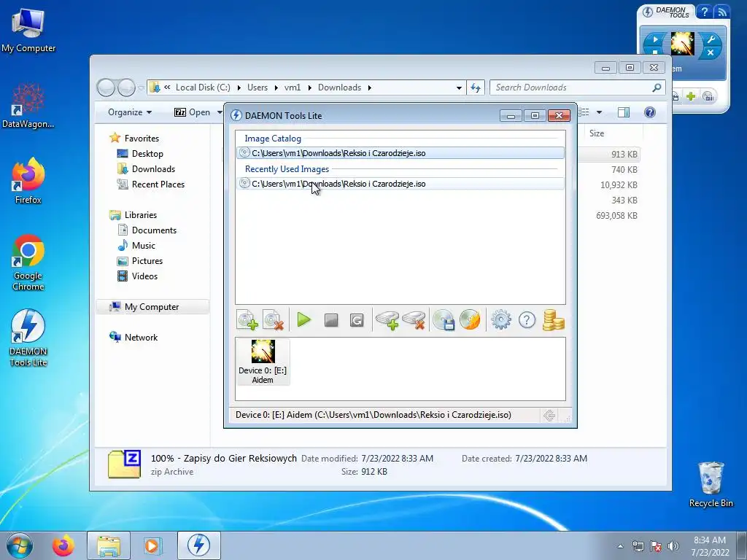This screenshot has width=747, height=560.
Task: Expand the views dropdown arrow in Explorer
Action: point(599,112)
